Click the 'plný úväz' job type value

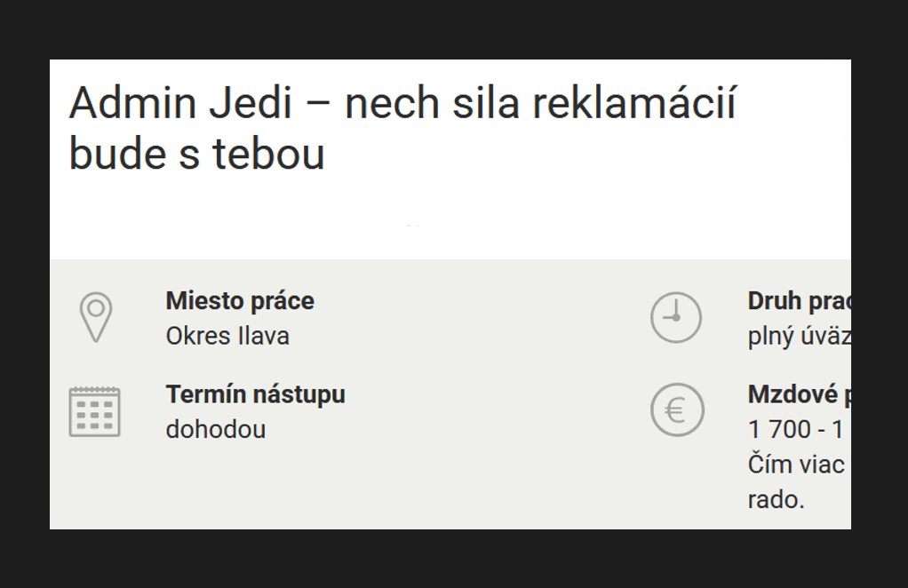click(799, 337)
